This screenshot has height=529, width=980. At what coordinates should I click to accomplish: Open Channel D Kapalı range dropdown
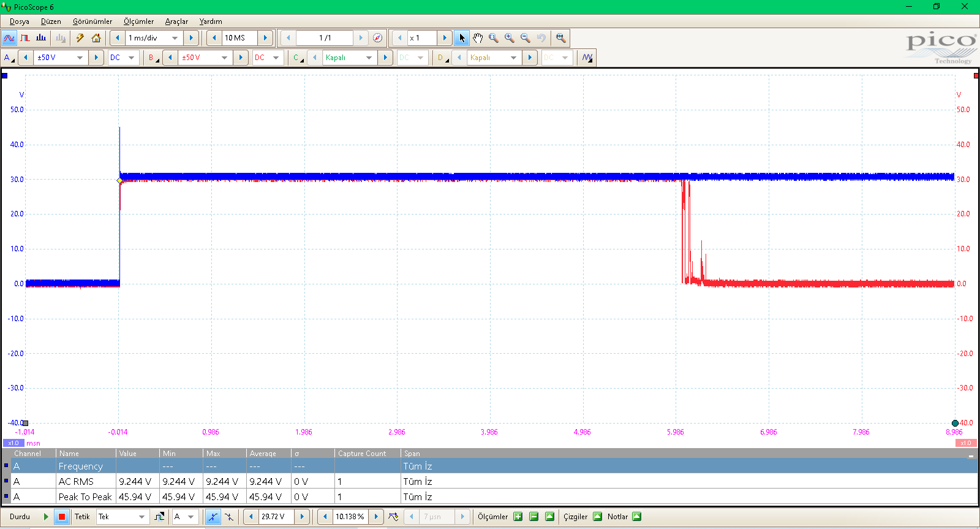pyautogui.click(x=513, y=58)
